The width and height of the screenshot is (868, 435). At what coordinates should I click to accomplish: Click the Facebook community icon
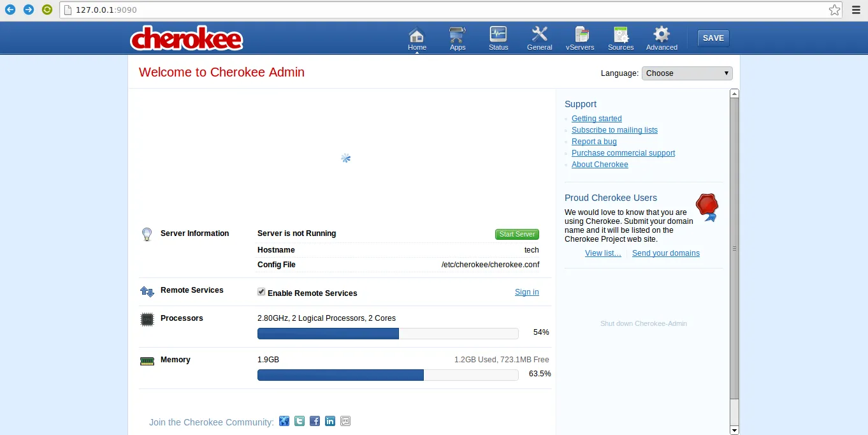pyautogui.click(x=315, y=421)
